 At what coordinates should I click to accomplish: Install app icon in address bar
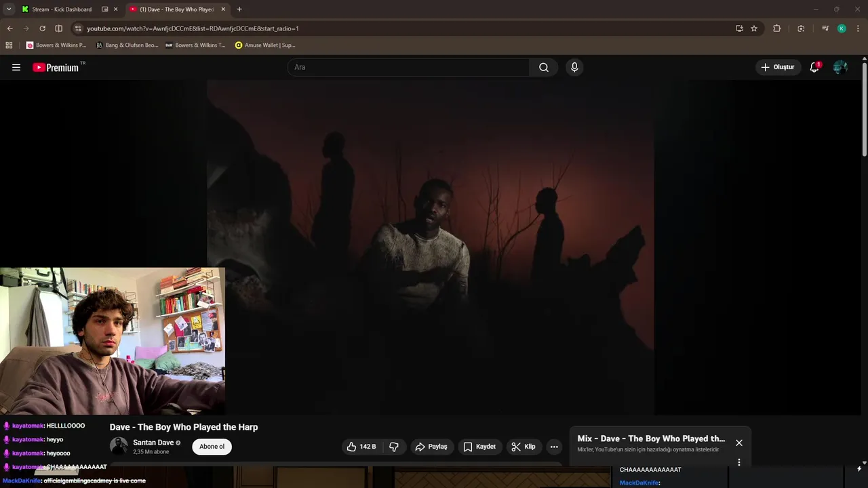[739, 28]
